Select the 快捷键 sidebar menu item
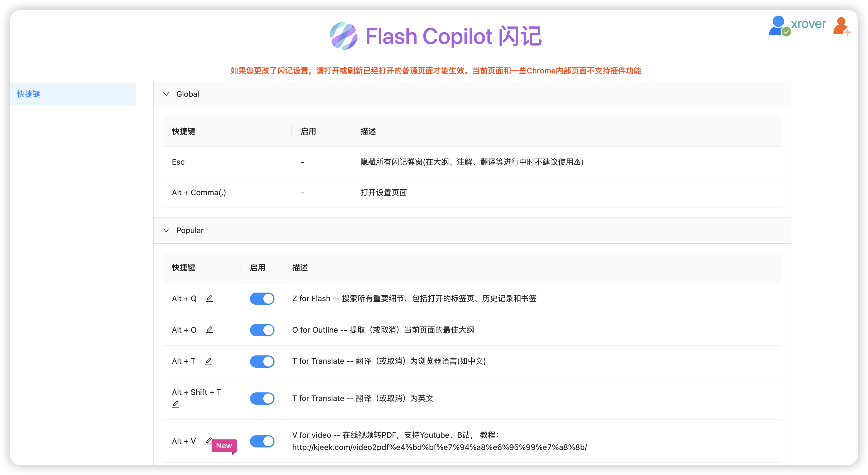Viewport: 868px width, 475px height. (x=72, y=94)
